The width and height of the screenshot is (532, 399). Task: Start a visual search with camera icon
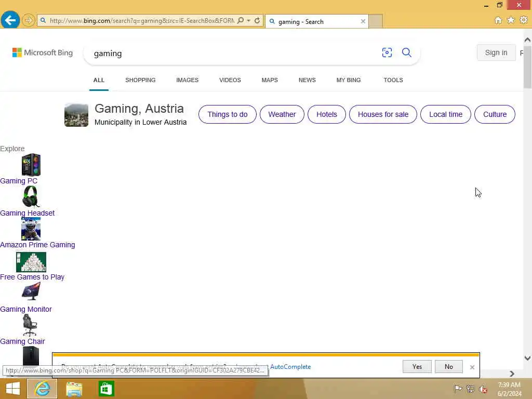tap(387, 52)
